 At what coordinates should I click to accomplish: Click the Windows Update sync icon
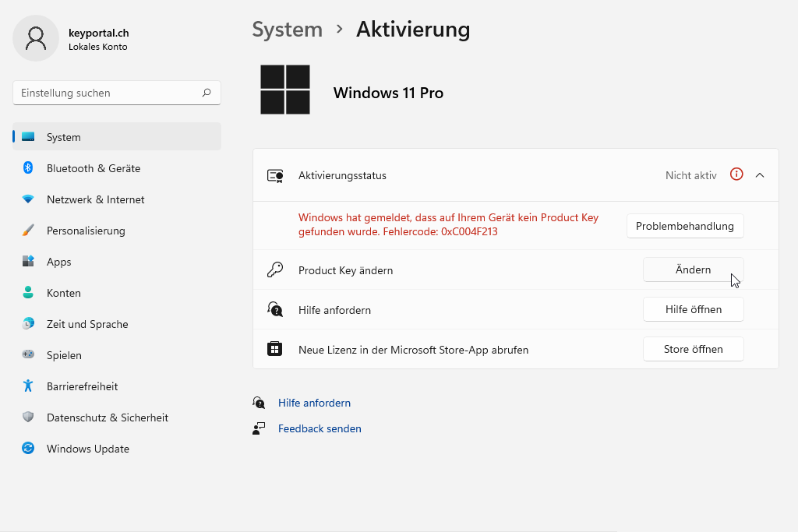click(28, 449)
